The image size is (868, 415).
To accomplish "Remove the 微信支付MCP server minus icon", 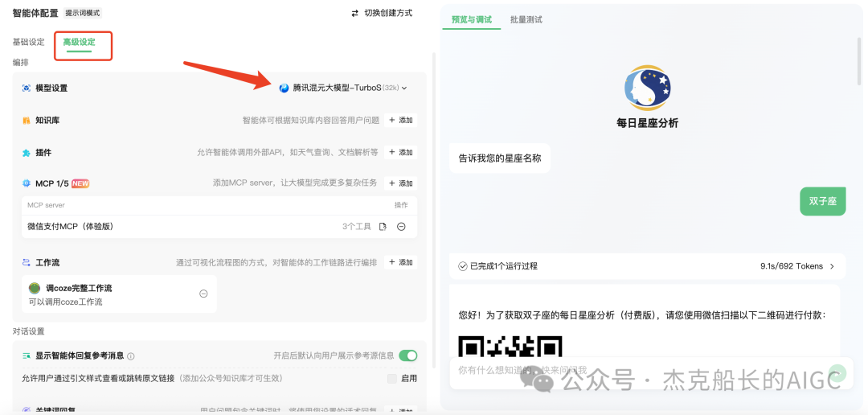I will [401, 227].
